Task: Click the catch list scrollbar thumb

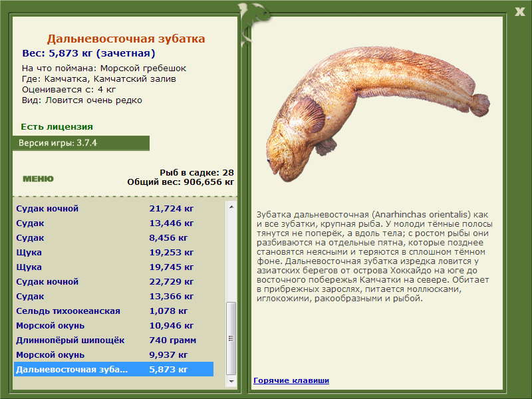Action: tap(231, 339)
